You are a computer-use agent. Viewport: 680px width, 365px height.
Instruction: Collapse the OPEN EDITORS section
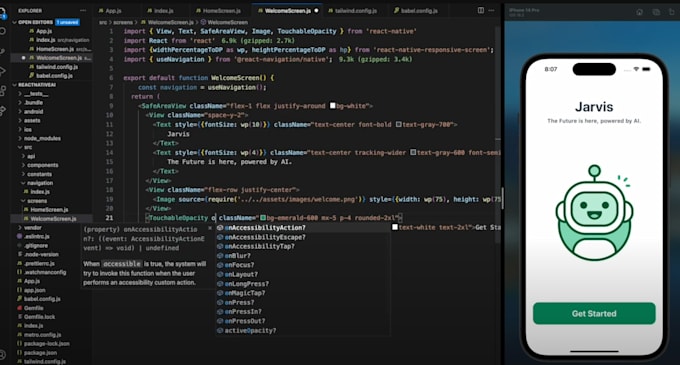point(15,22)
